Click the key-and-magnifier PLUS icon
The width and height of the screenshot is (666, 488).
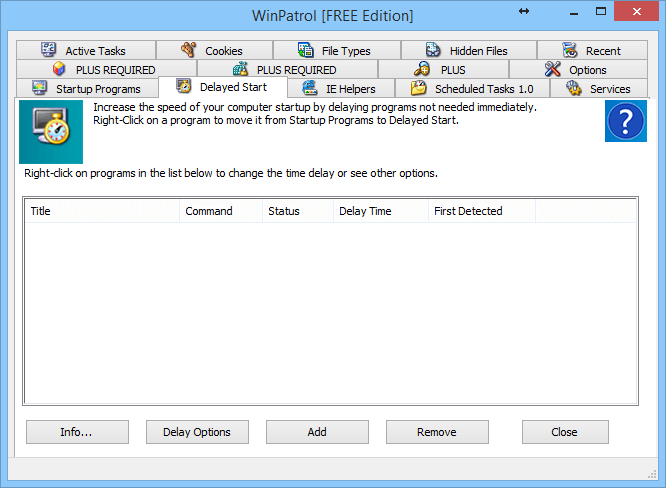point(422,69)
